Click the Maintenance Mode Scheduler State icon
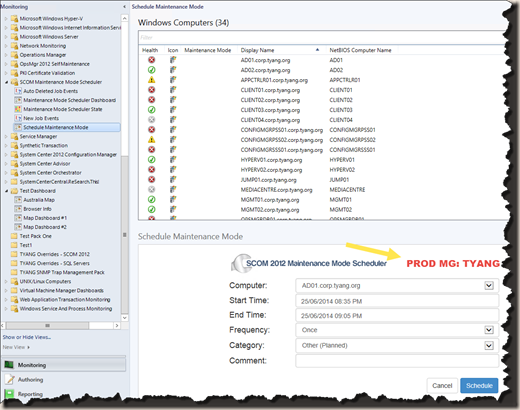This screenshot has height=410, width=520. click(18, 109)
